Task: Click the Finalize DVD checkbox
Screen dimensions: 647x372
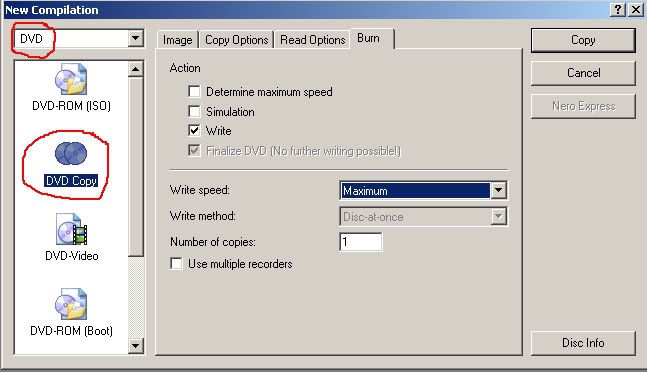Action: coord(194,150)
